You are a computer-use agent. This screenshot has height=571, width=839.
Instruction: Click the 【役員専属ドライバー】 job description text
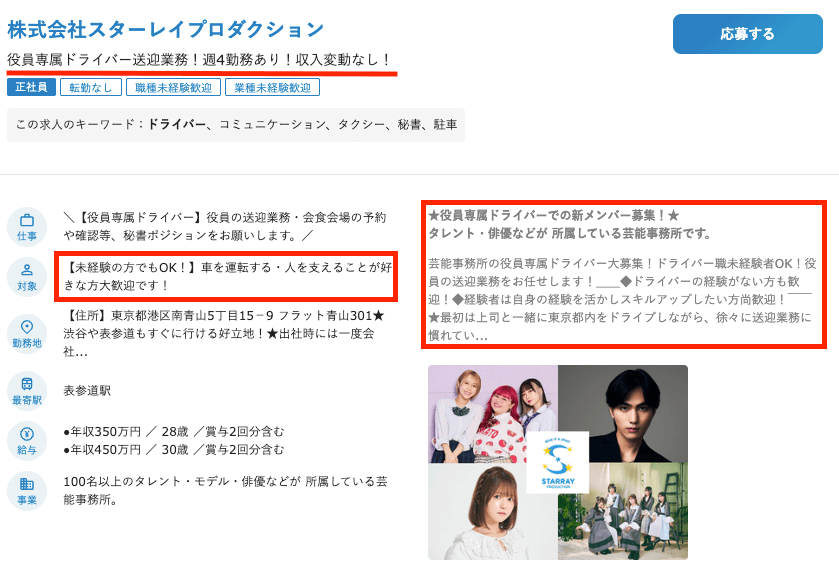[x=225, y=226]
